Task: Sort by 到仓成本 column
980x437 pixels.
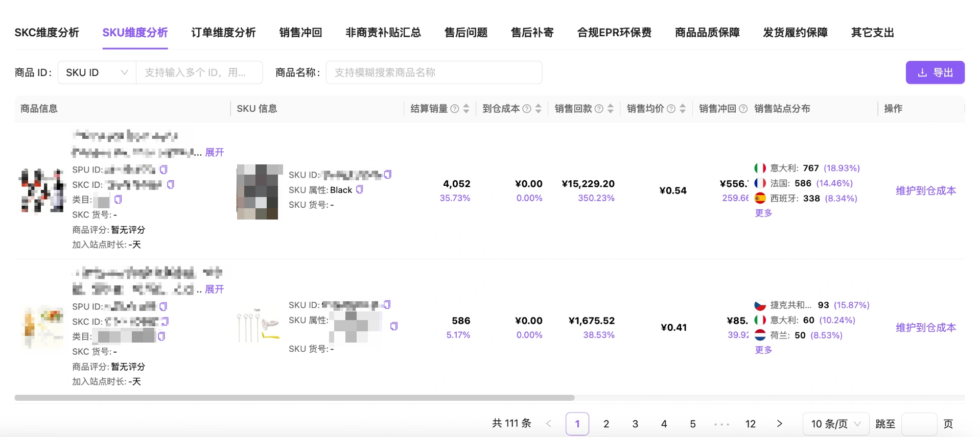Action: click(x=538, y=109)
